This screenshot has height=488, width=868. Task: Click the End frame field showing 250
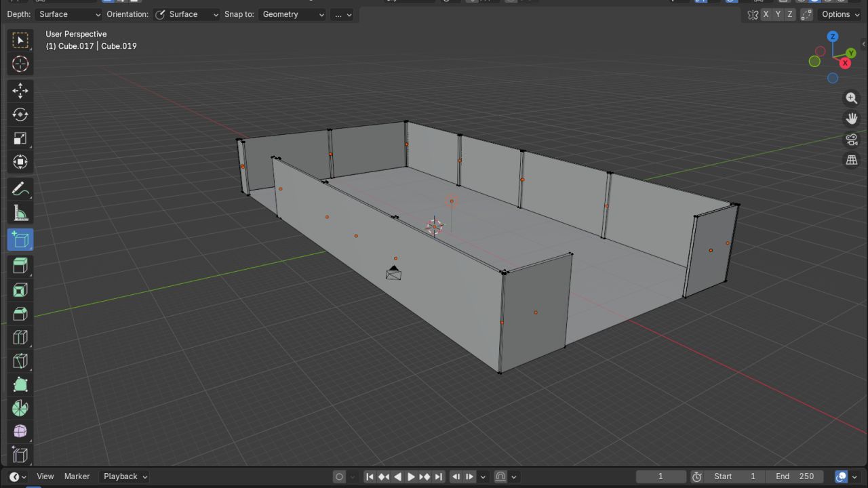point(795,476)
